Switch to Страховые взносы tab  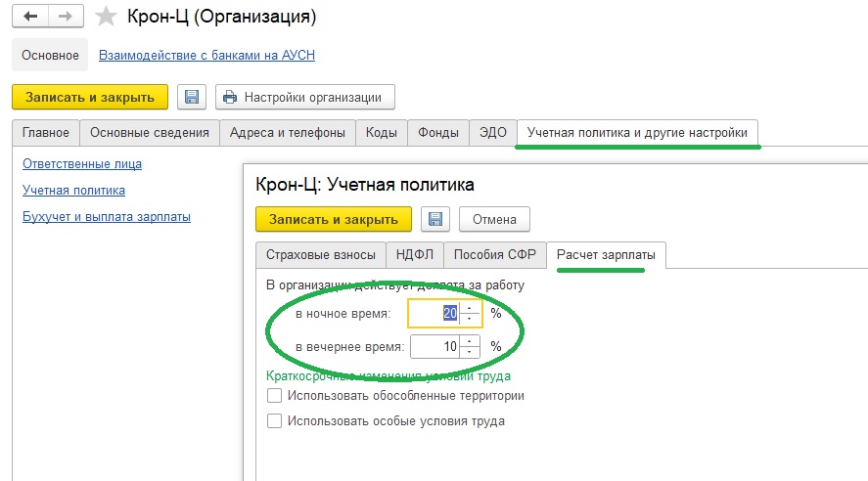[x=321, y=255]
